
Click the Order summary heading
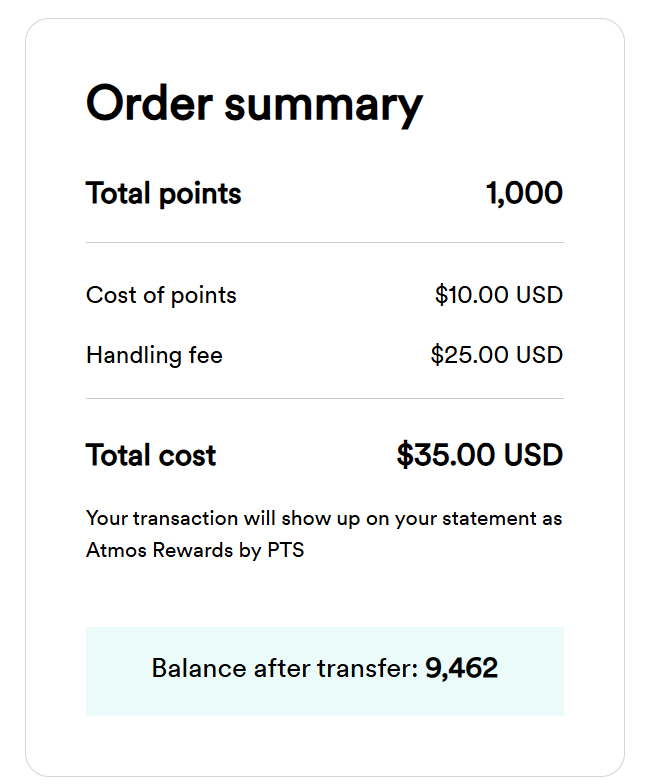(x=254, y=105)
